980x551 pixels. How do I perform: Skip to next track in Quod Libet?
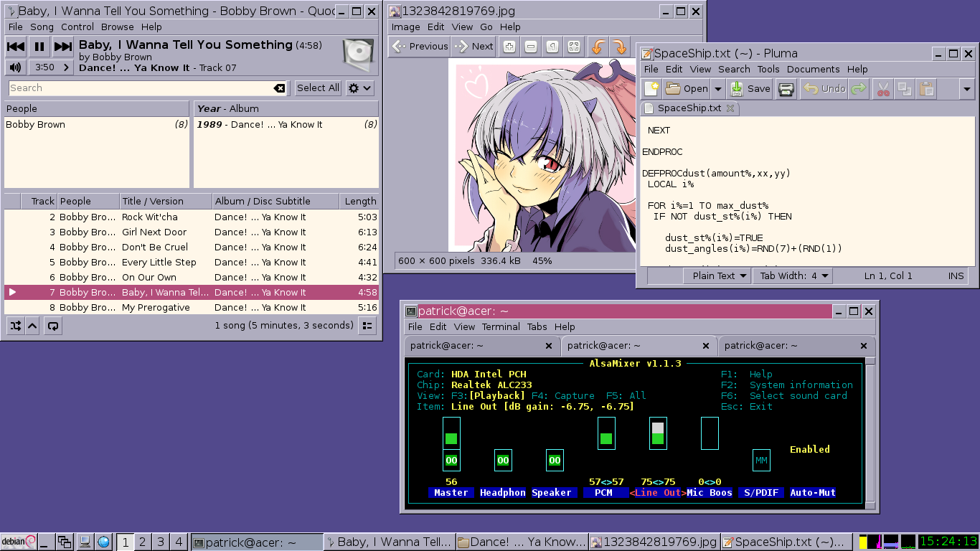pos(63,47)
